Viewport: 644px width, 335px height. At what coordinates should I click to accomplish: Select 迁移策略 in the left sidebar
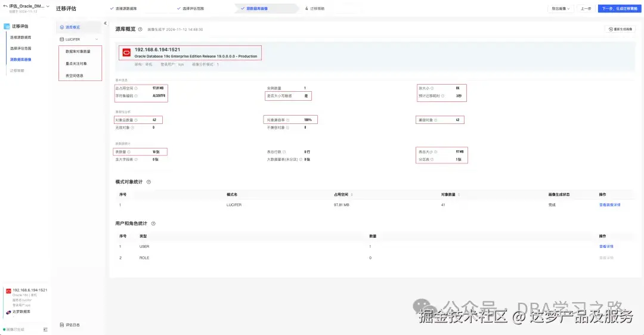tap(17, 70)
